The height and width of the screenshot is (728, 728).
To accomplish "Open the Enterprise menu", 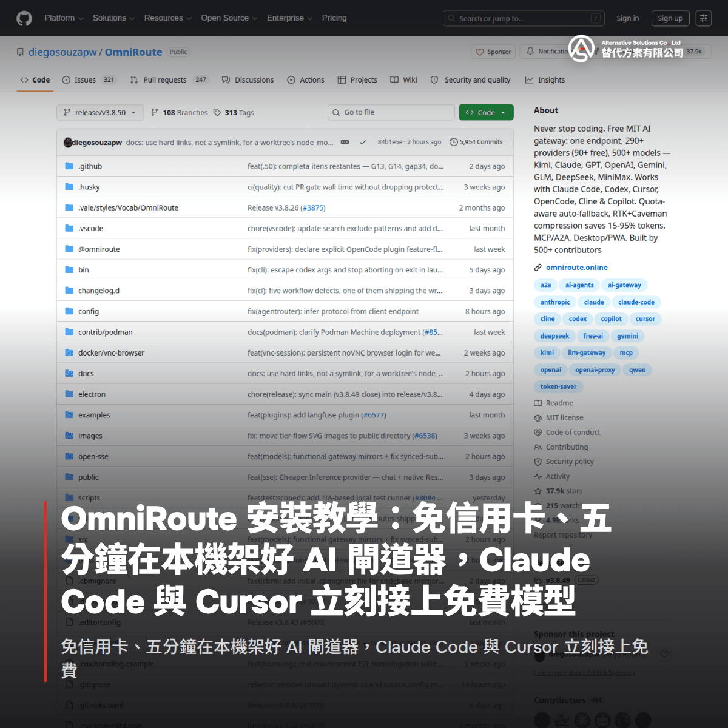I will tap(289, 18).
